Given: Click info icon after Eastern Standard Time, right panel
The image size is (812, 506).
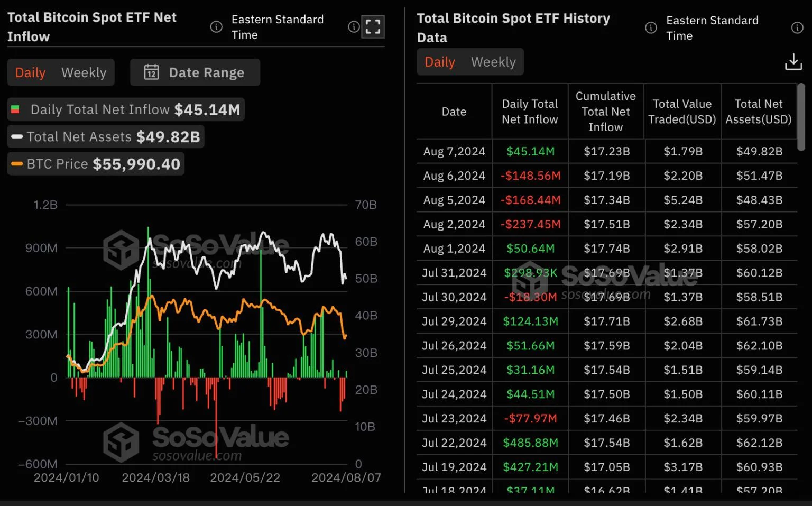Looking at the screenshot, I should click(x=797, y=27).
